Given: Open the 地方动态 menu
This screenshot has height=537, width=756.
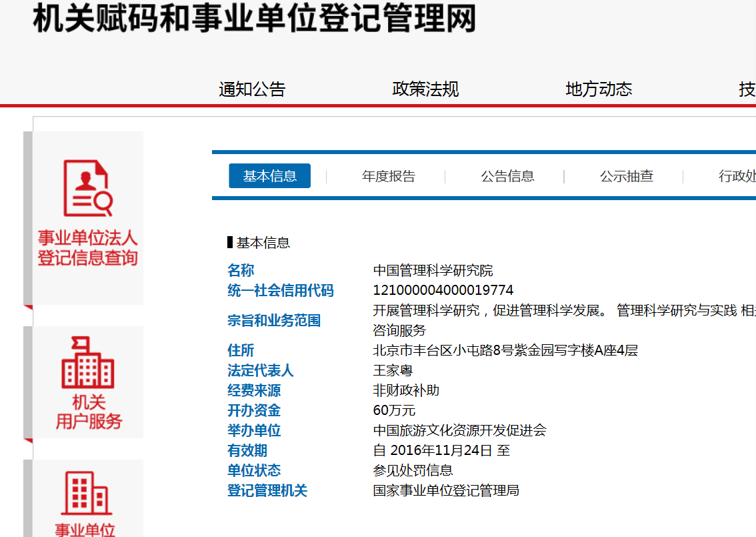Looking at the screenshot, I should point(599,89).
